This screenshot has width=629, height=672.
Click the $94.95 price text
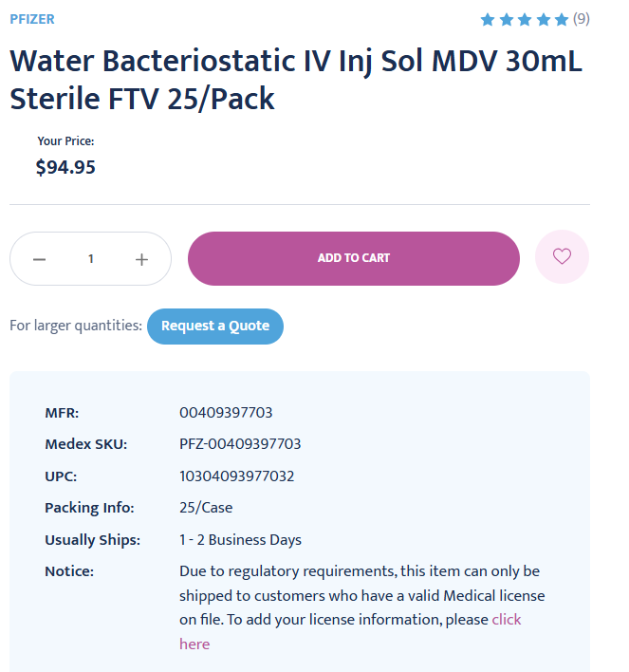(x=65, y=167)
